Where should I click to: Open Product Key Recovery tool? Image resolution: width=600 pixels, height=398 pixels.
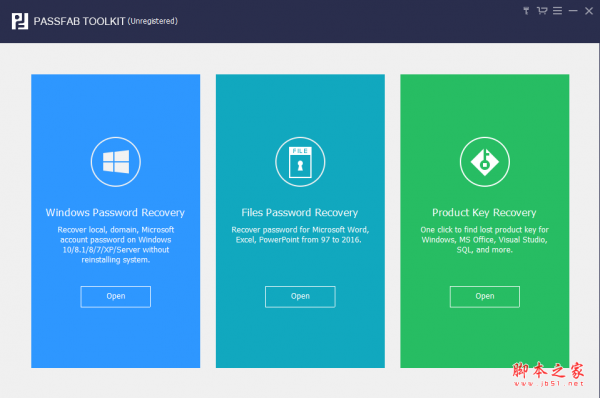[x=484, y=297]
